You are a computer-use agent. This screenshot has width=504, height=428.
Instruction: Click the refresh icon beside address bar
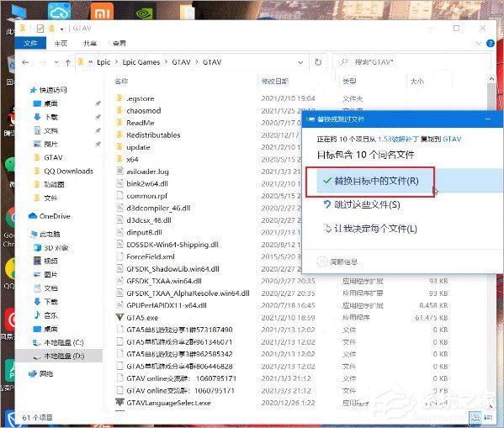[x=318, y=62]
